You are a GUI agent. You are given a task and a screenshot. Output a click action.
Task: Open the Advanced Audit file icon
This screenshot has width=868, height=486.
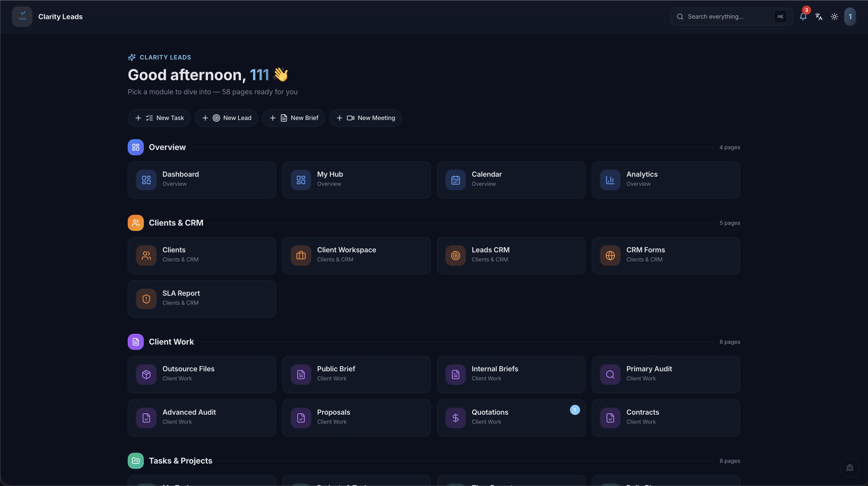[x=146, y=418]
